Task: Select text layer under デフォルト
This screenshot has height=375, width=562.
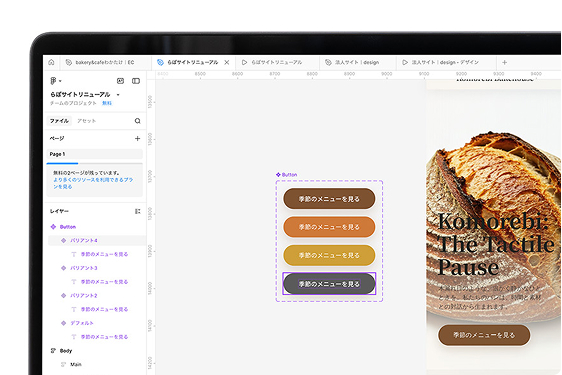Action: tap(104, 337)
